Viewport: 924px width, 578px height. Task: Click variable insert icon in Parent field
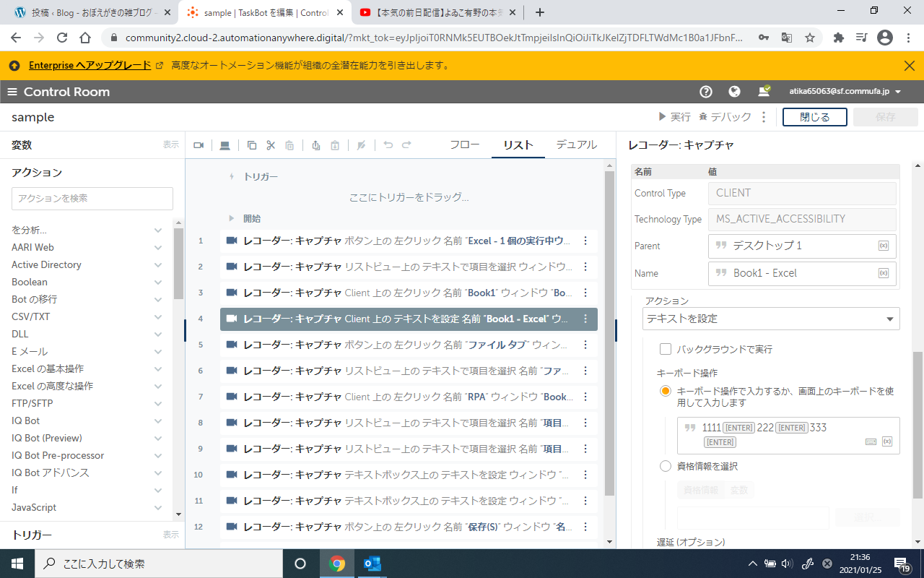pyautogui.click(x=883, y=246)
